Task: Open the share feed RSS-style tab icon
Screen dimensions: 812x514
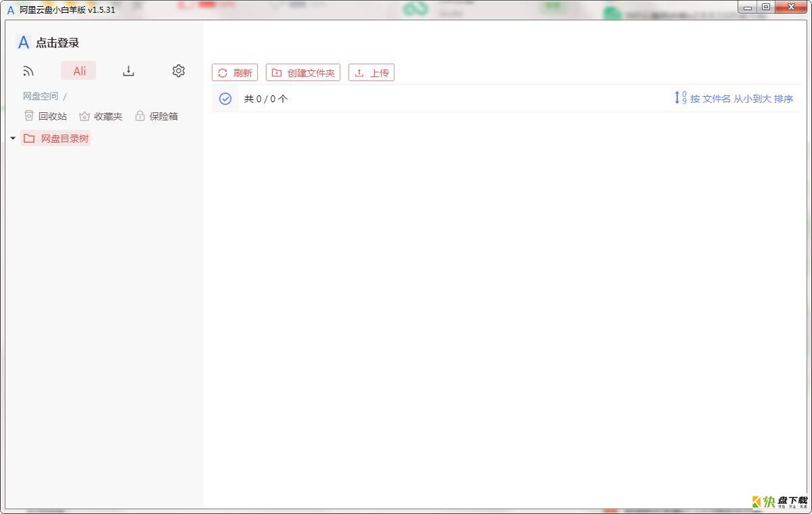Action: 28,71
